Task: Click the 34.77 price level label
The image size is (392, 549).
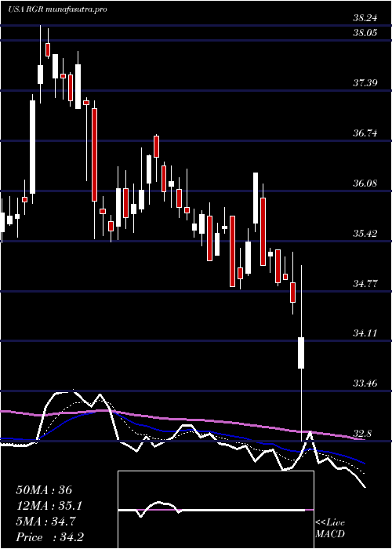Action: tap(365, 283)
